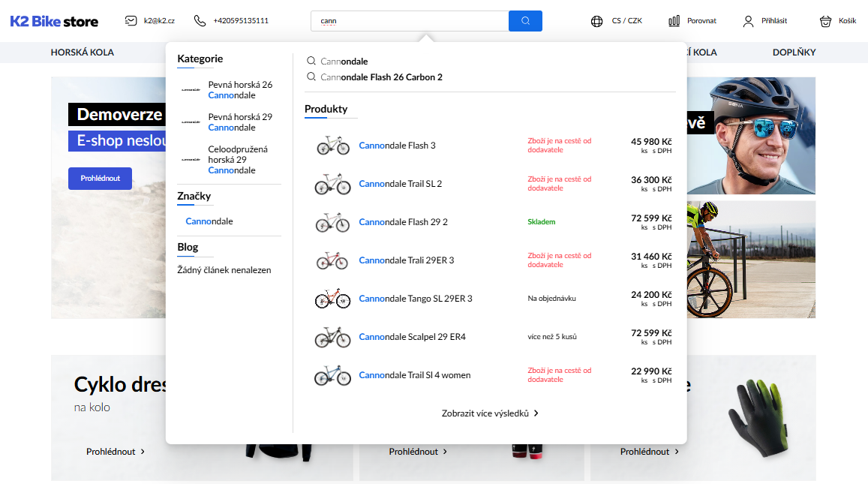Click the road cyclist banner image
The image size is (868, 484).
(751, 259)
